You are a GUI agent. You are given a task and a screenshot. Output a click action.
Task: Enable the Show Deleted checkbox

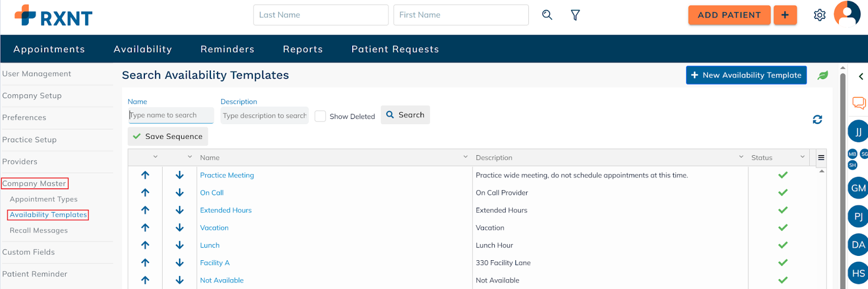pyautogui.click(x=321, y=116)
